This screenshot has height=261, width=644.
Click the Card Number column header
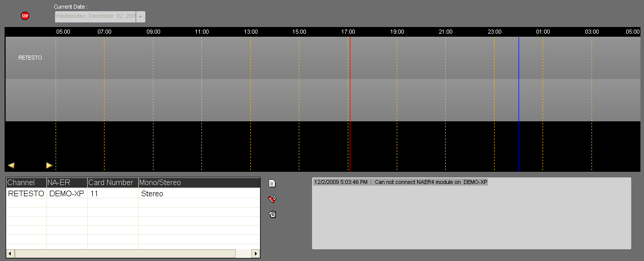(x=112, y=182)
